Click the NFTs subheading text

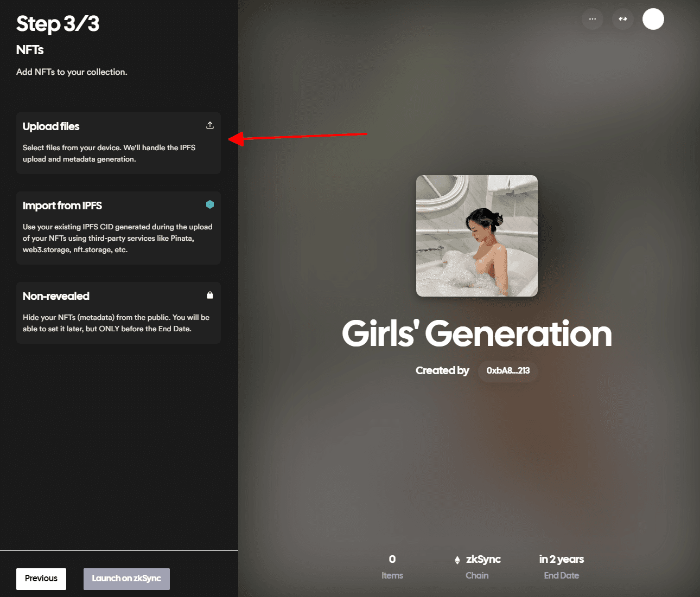(x=30, y=50)
